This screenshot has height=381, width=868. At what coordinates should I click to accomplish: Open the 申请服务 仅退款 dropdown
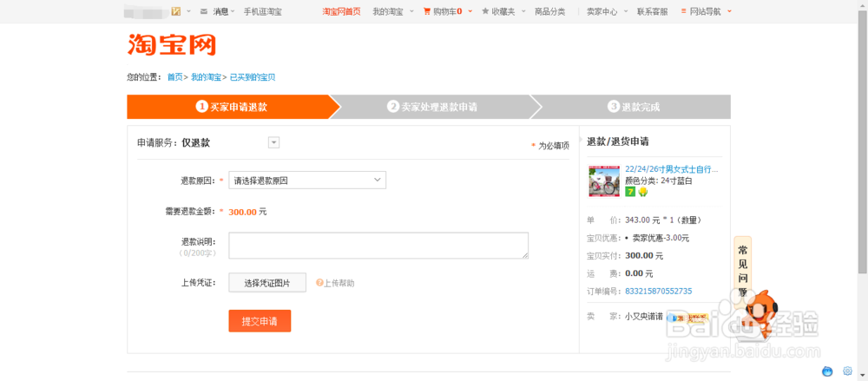tap(274, 143)
